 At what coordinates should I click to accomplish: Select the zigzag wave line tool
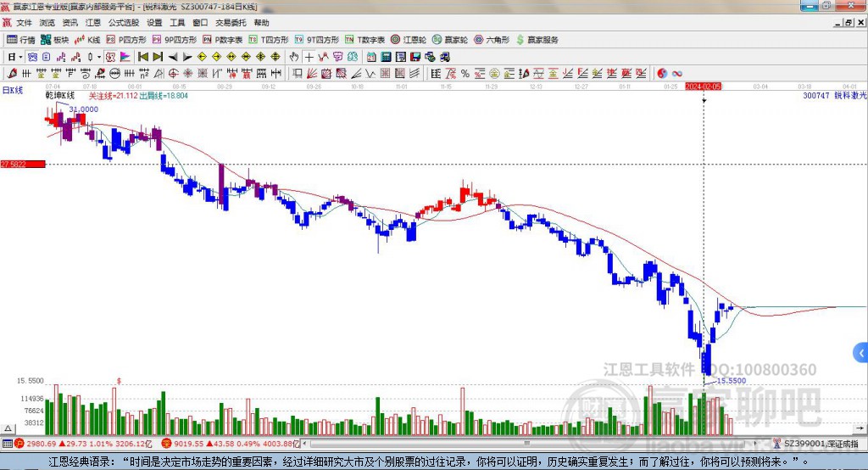[x=370, y=73]
